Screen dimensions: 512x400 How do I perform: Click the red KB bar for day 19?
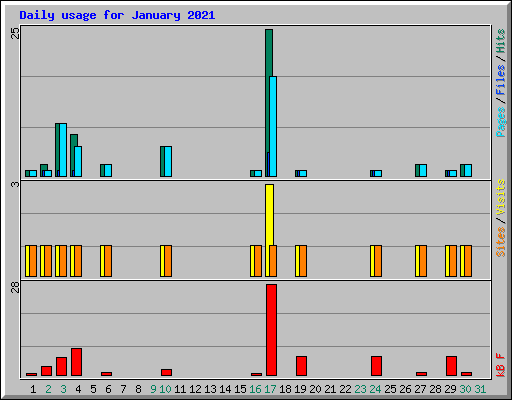pos(301,366)
